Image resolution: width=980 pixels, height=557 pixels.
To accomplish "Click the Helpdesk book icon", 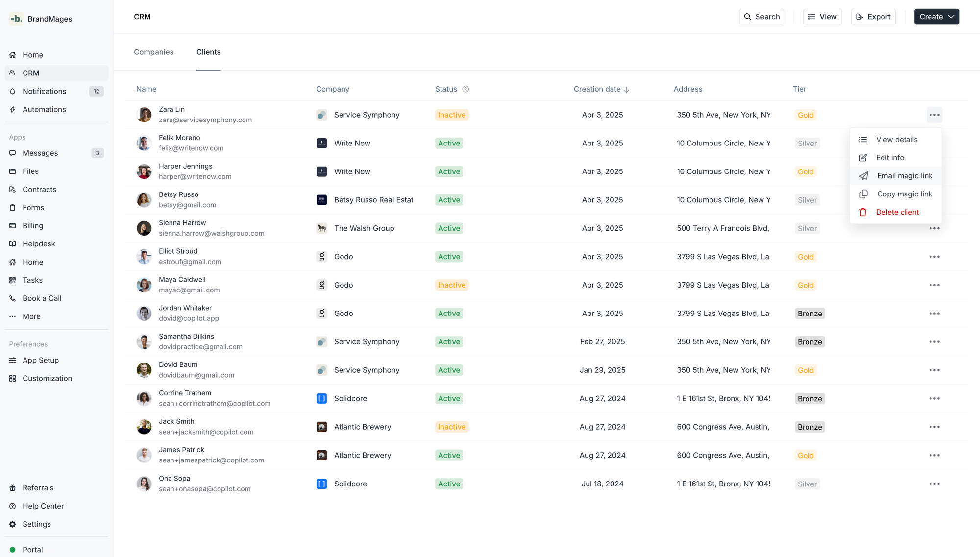I will pos(13,244).
